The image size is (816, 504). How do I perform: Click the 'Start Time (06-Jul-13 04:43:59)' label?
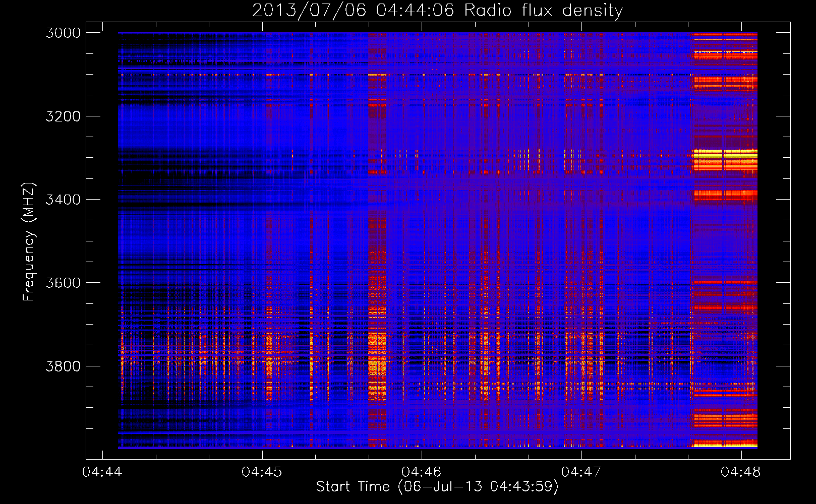click(437, 487)
